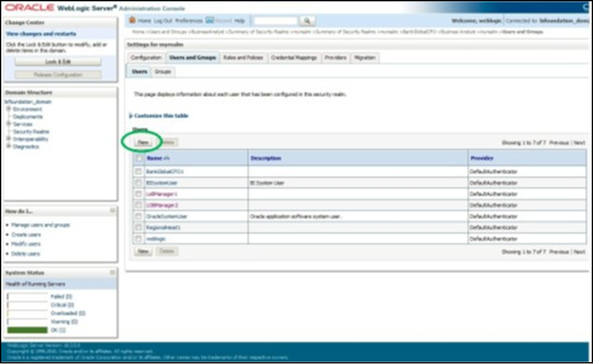Click the Record icon in the toolbar
Screen dimensions: 593x364
[210, 20]
